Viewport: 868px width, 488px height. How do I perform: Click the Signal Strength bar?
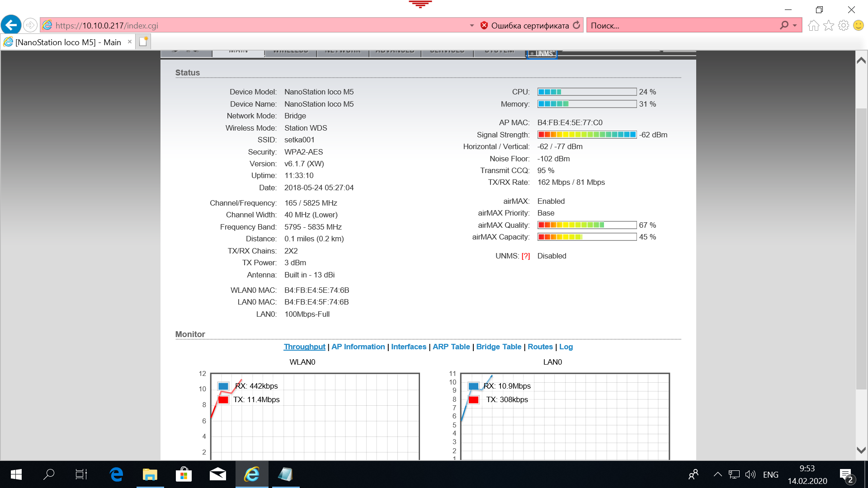point(587,135)
